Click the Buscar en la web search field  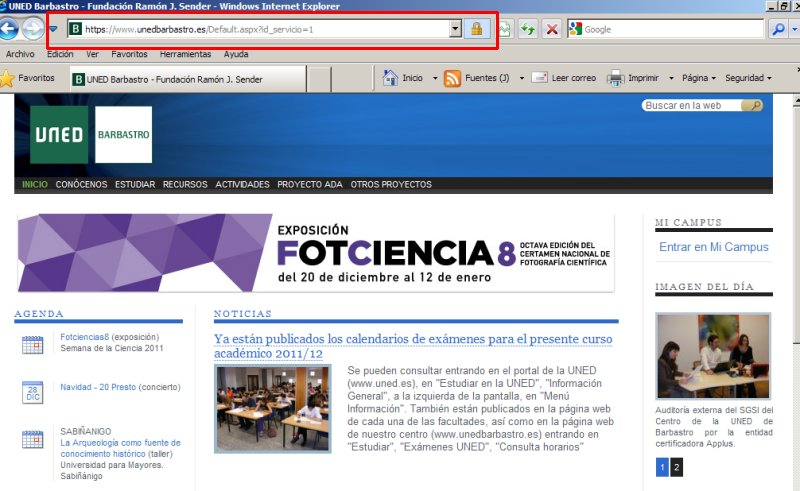(x=695, y=105)
